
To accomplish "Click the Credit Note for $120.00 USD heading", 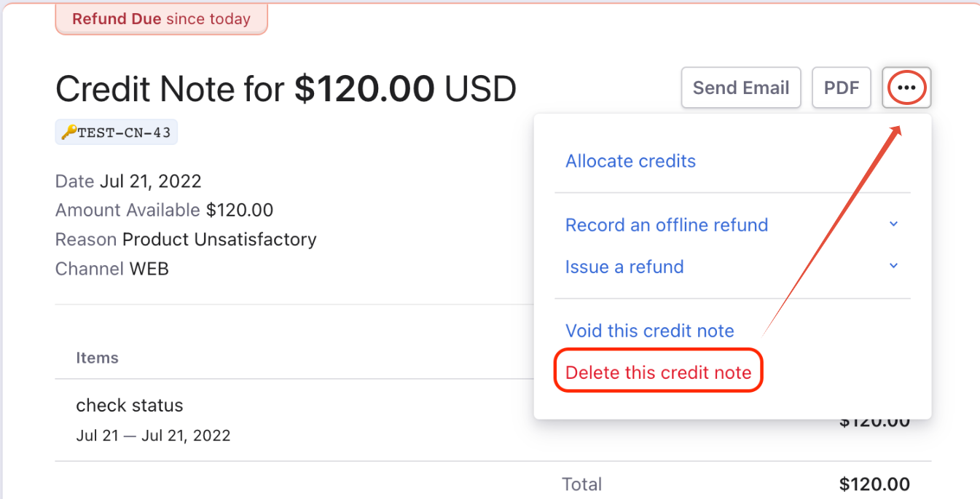I will point(286,90).
